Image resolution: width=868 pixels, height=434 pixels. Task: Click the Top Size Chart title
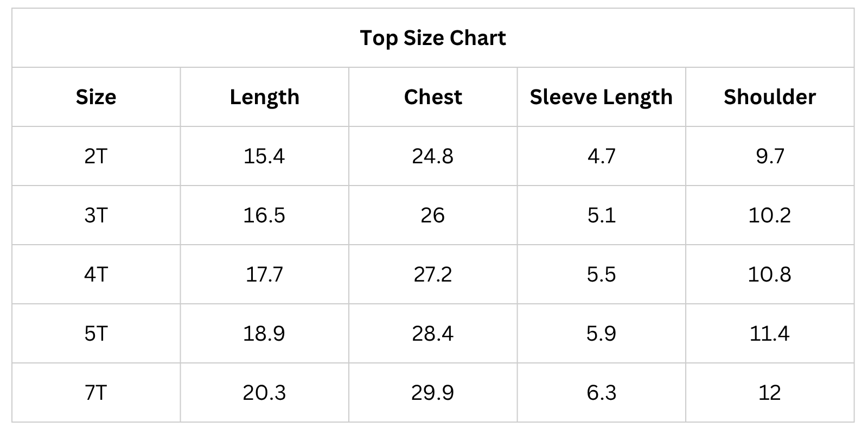pyautogui.click(x=433, y=38)
